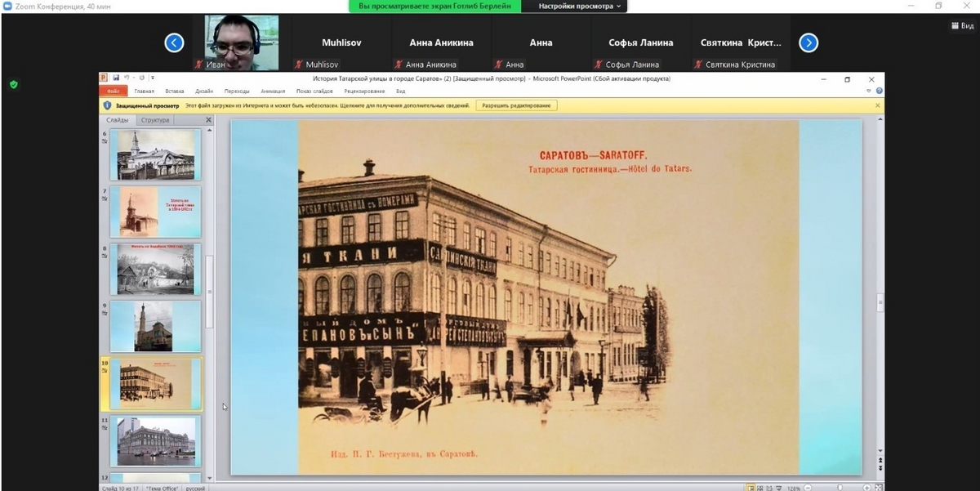Image resolution: width=980 pixels, height=491 pixels.
Task: Click the Zoom app icon in title bar
Action: [x=7, y=6]
